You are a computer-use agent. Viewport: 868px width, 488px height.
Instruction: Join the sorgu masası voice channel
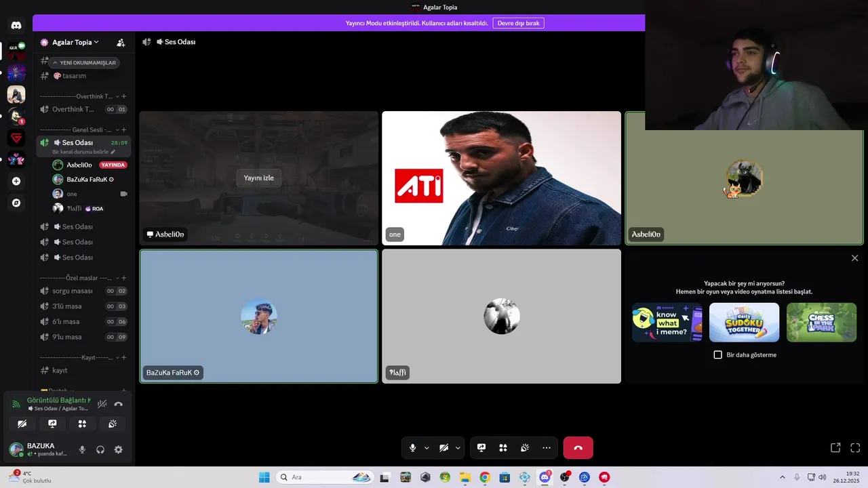click(x=83, y=291)
